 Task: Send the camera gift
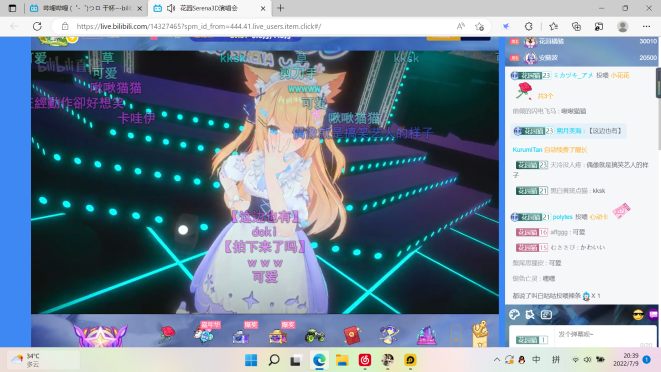241,336
